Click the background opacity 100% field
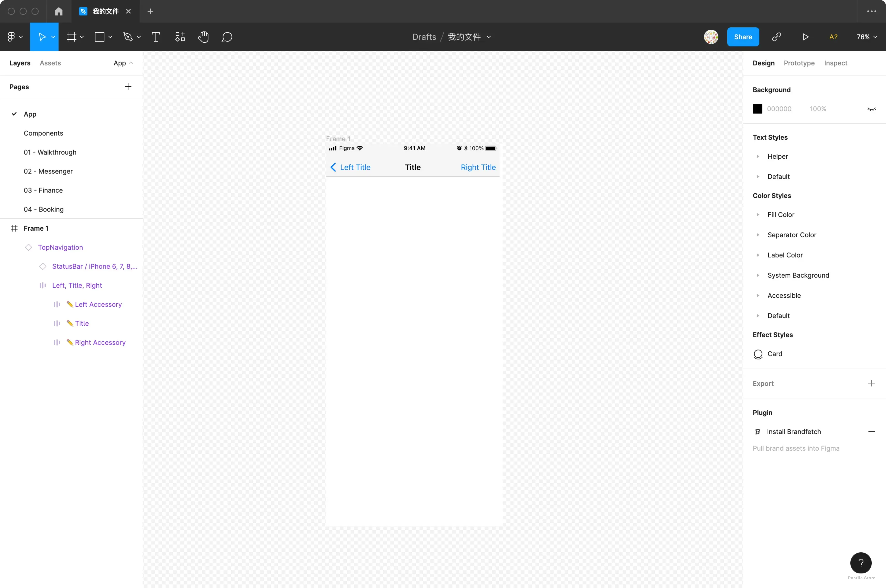Image resolution: width=886 pixels, height=588 pixels. (x=818, y=109)
